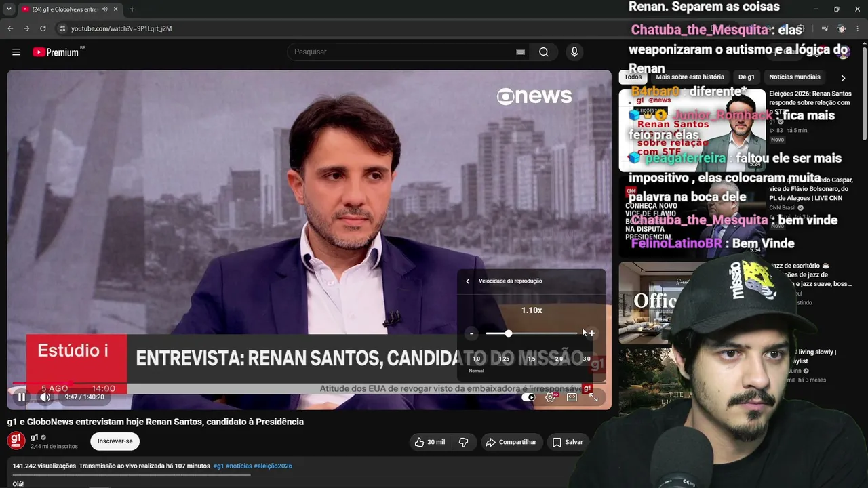This screenshot has height=488, width=868.
Task: Click Compartilhar share button
Action: click(x=511, y=442)
